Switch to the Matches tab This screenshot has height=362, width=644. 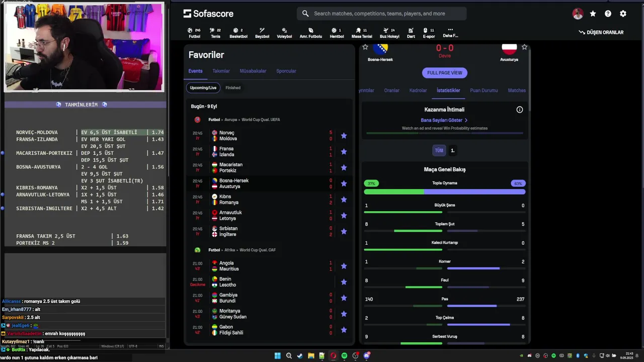coord(517,90)
